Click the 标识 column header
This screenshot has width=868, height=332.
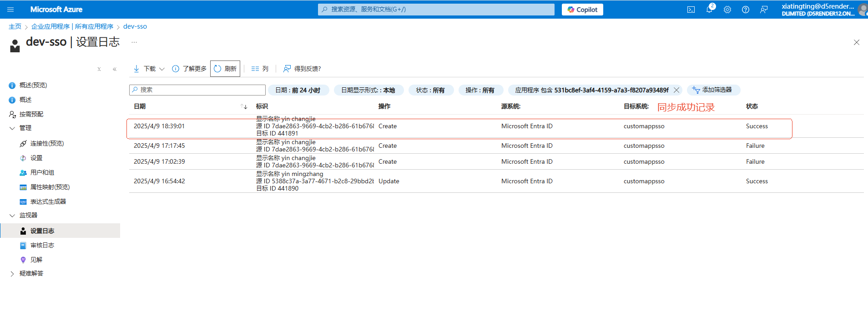[262, 106]
